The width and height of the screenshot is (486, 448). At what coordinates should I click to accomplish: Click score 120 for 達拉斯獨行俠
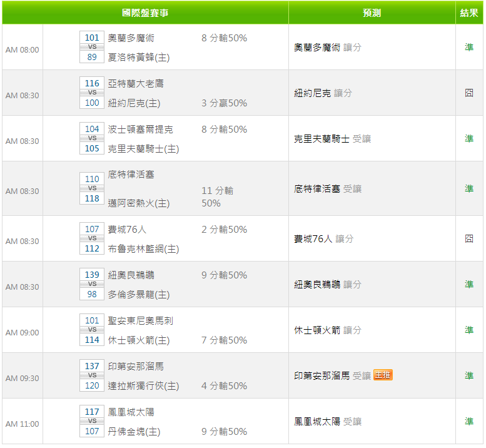(92, 385)
